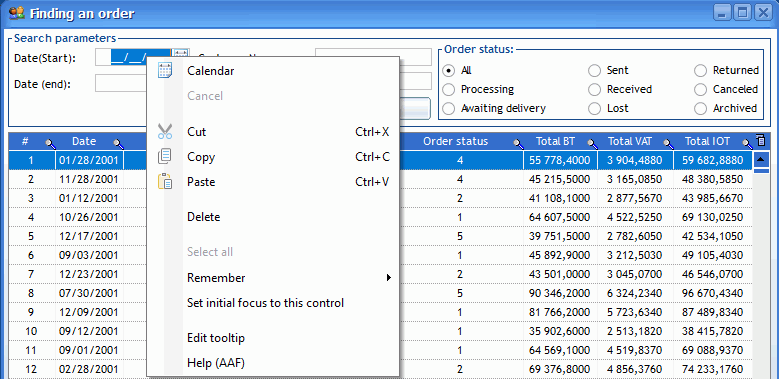
Task: Click the Finding an order window icon
Action: click(x=17, y=13)
